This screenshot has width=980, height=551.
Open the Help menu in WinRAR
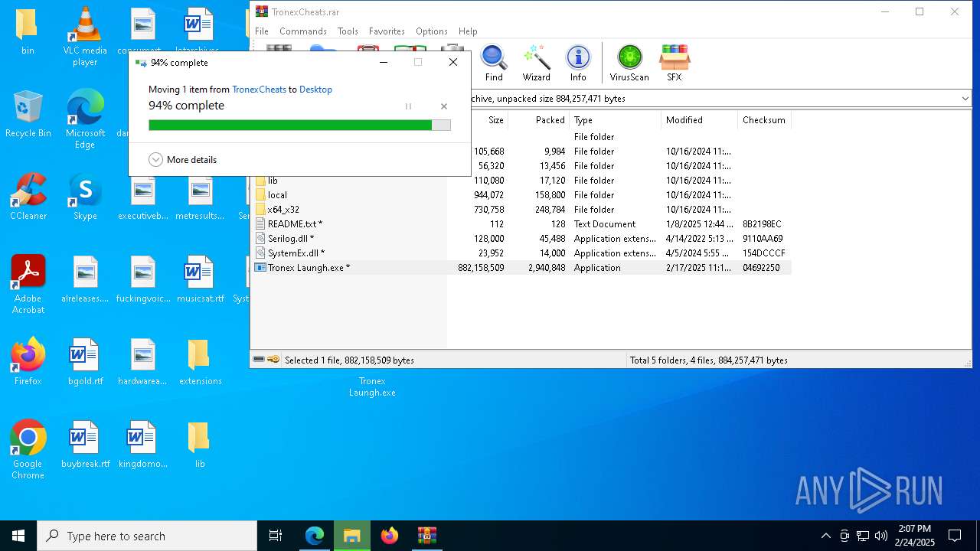point(468,31)
